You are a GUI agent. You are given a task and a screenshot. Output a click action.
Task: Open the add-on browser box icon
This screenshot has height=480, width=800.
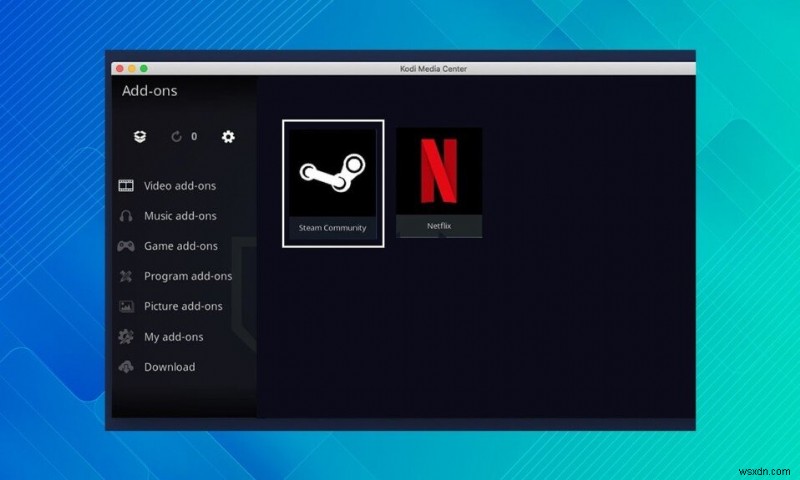(x=140, y=136)
